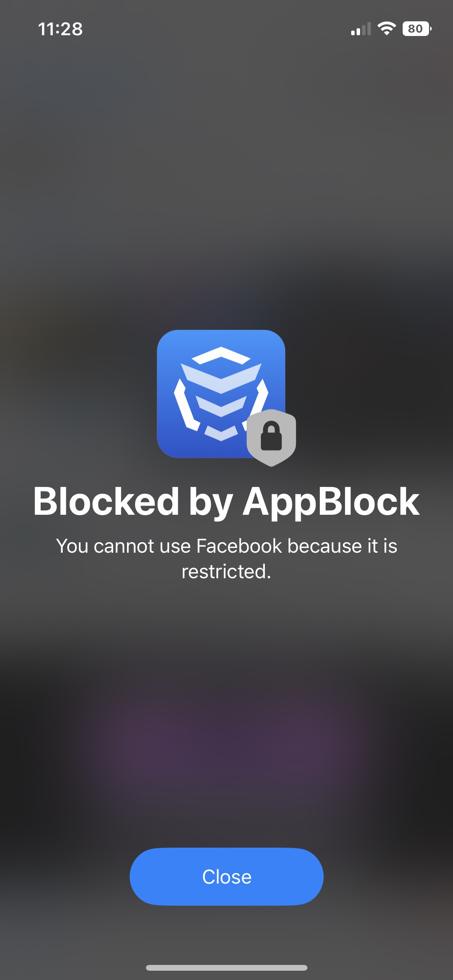
Task: Tap the black padlock symbol on the shield
Action: click(x=271, y=436)
